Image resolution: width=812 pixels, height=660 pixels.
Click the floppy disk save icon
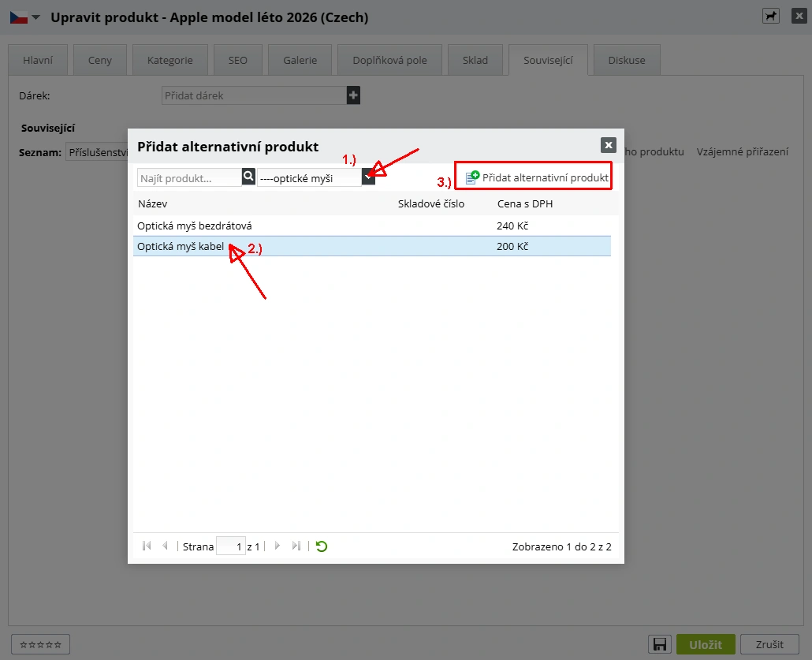click(x=660, y=644)
